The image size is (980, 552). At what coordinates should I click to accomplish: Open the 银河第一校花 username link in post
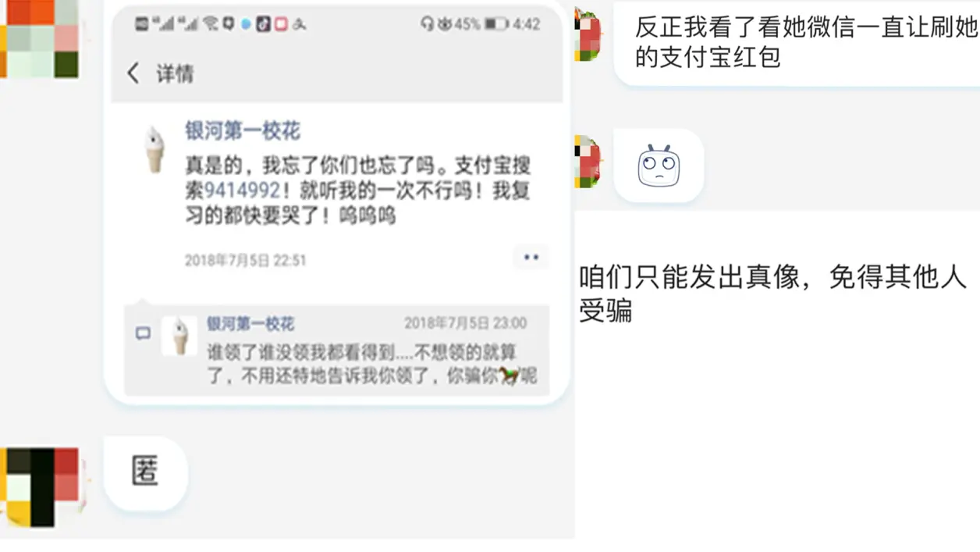243,130
